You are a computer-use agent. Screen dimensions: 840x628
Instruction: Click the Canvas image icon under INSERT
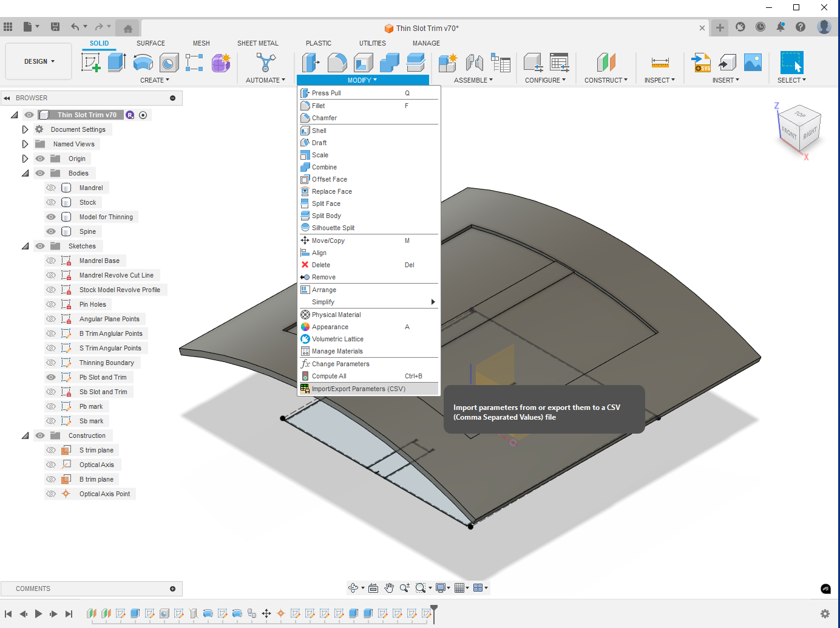click(x=753, y=63)
